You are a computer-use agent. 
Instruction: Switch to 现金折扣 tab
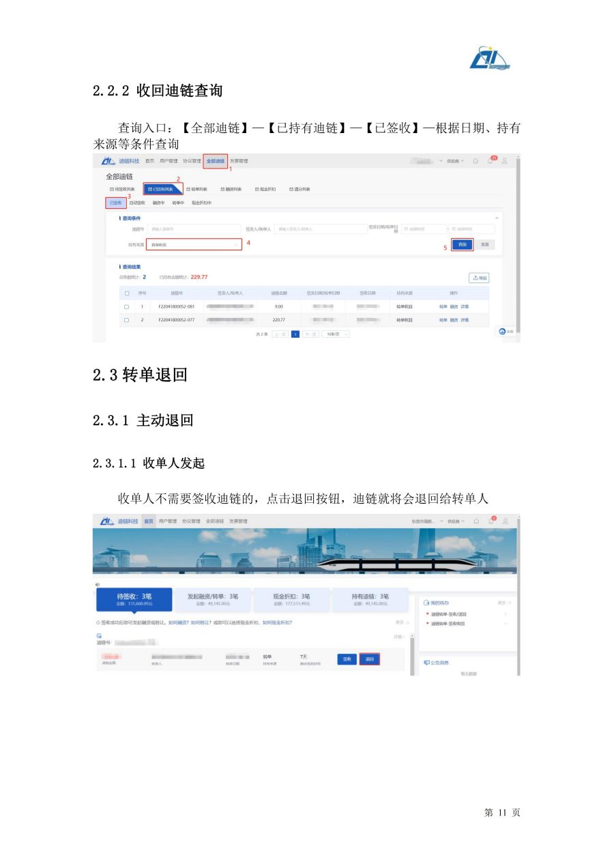(265, 189)
